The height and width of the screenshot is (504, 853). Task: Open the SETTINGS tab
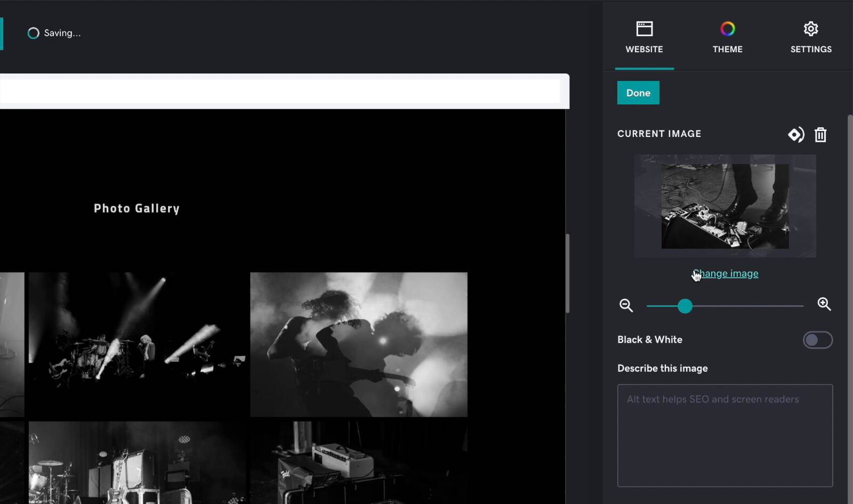click(x=810, y=37)
